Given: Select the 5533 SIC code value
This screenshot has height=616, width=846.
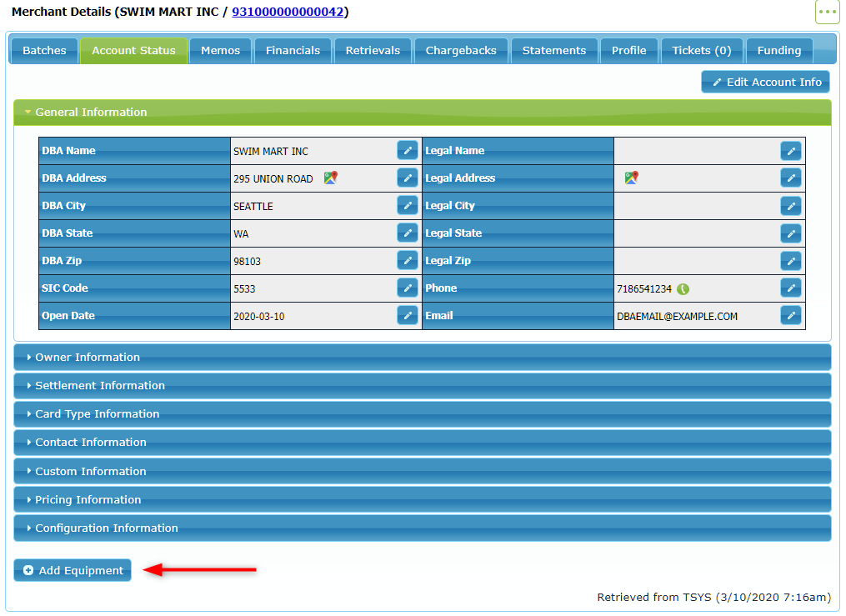Looking at the screenshot, I should click(244, 289).
